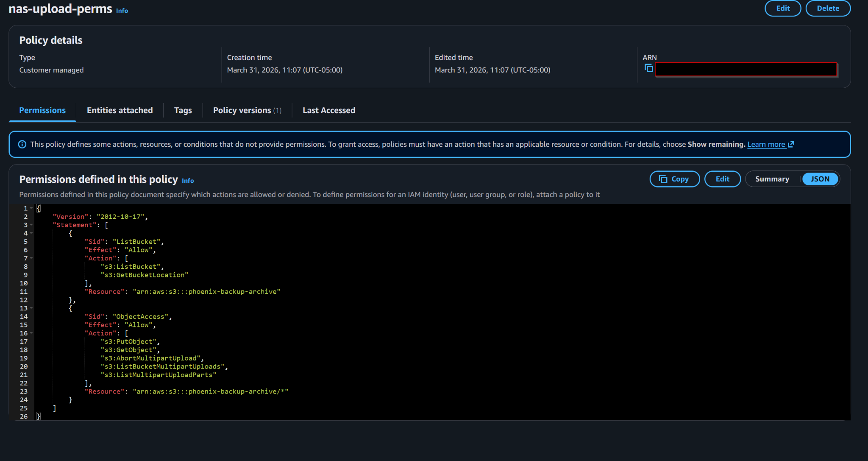Screen dimensions: 868x461
Task: Click "s3:AbortMultipartUpload" in the code
Action: click(150, 358)
